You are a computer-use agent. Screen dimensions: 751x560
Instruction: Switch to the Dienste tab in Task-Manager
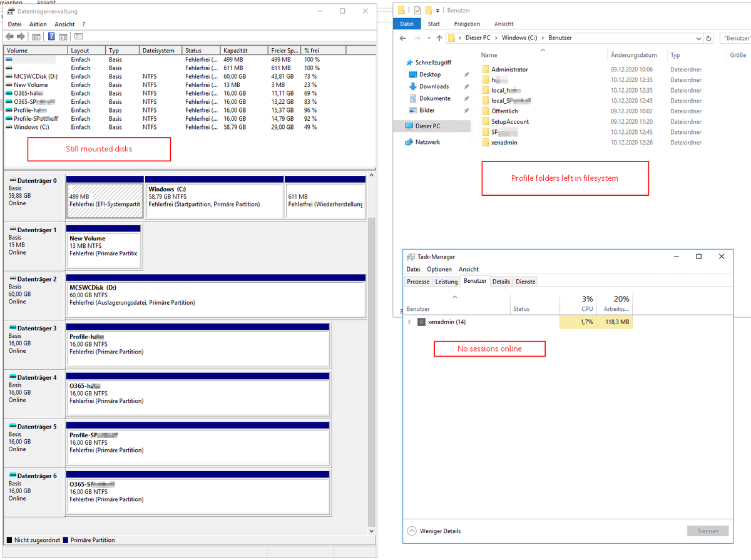tap(525, 281)
